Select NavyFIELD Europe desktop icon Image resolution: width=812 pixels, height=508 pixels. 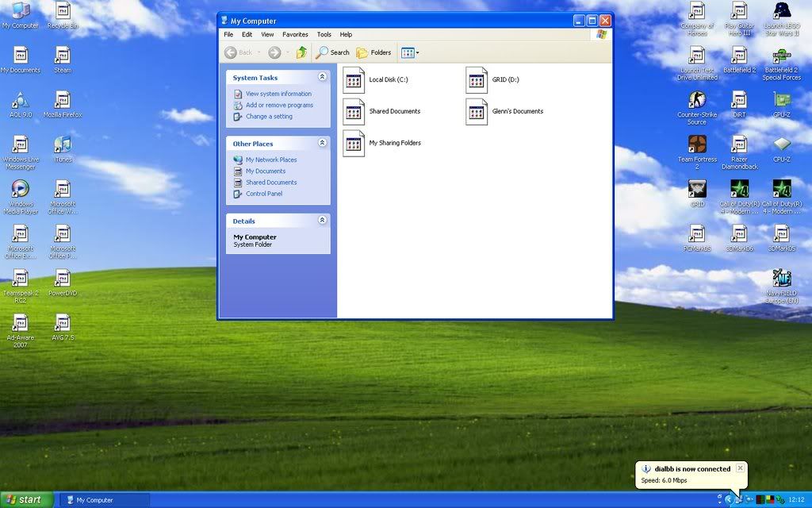781,286
